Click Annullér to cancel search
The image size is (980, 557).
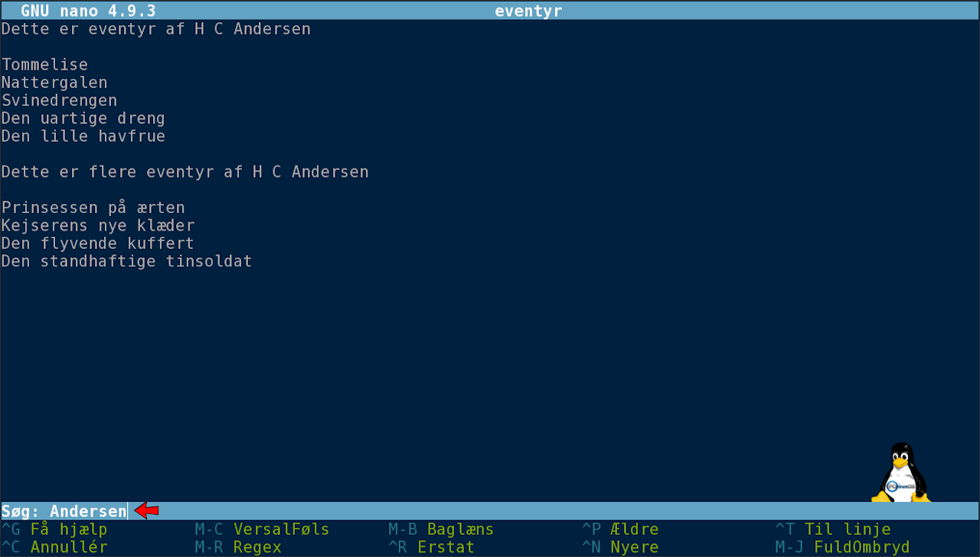(54, 547)
